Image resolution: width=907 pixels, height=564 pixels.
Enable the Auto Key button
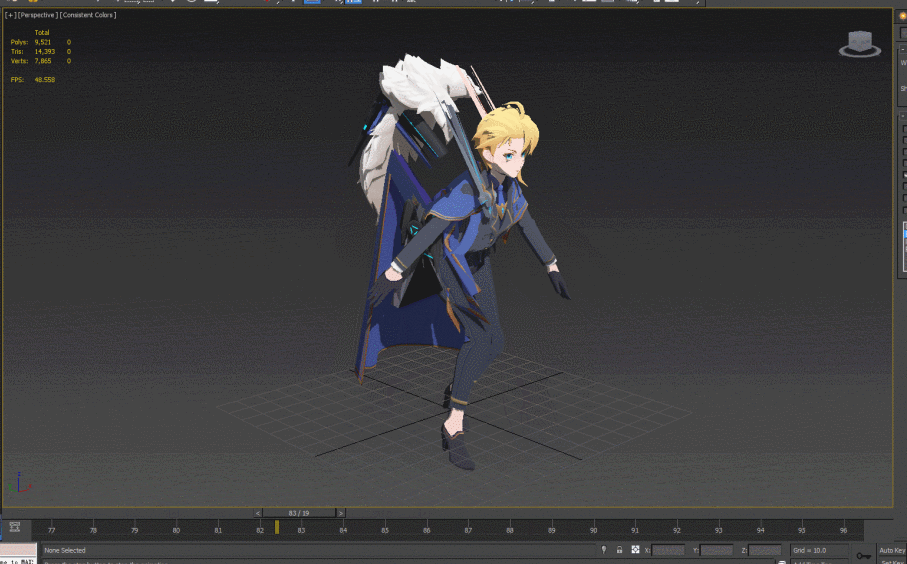[x=891, y=550]
